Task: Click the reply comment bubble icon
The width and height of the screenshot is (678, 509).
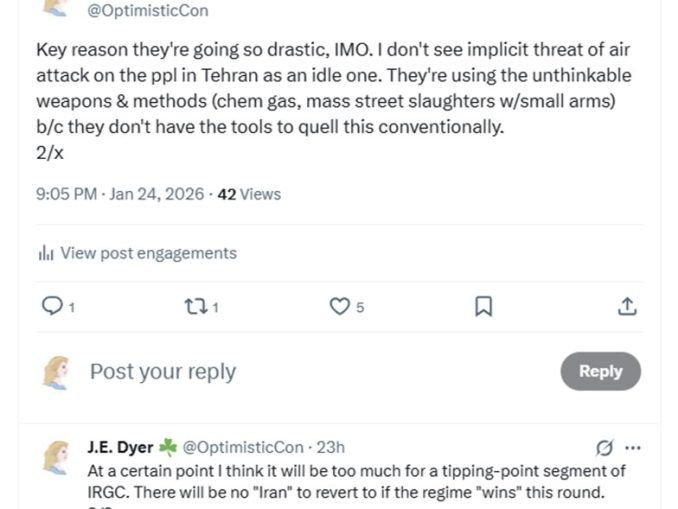Action: click(52, 307)
